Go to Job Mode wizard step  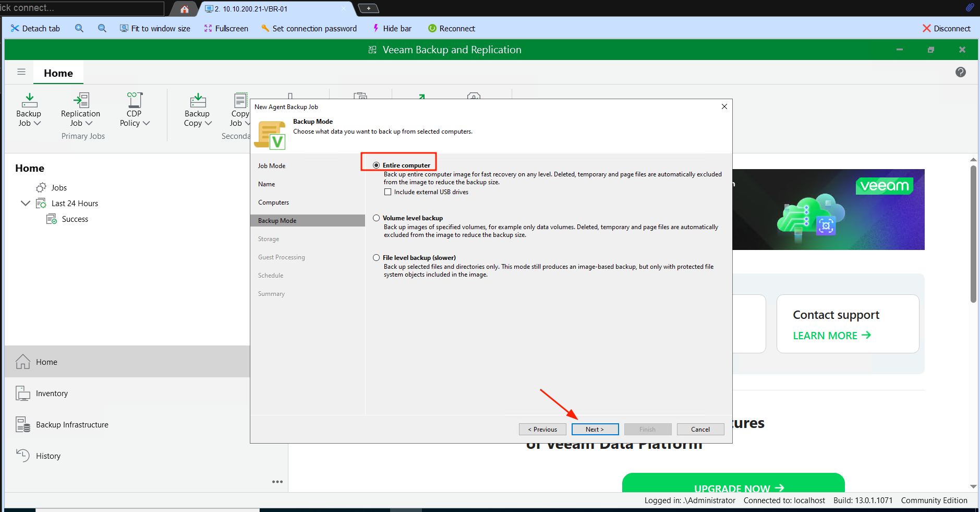coord(272,165)
